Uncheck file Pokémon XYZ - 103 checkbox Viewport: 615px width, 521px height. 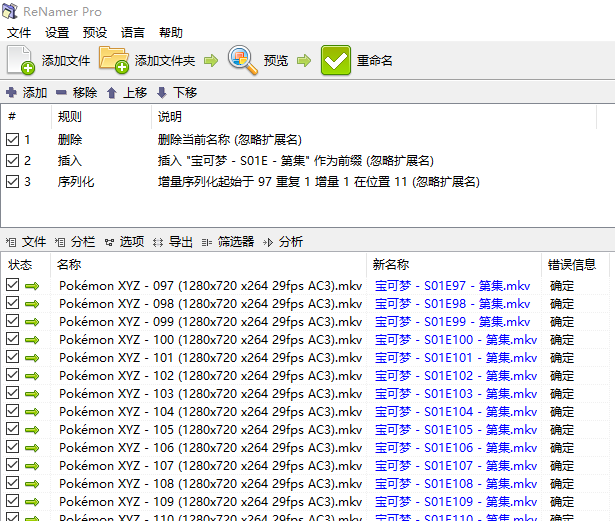click(13, 393)
